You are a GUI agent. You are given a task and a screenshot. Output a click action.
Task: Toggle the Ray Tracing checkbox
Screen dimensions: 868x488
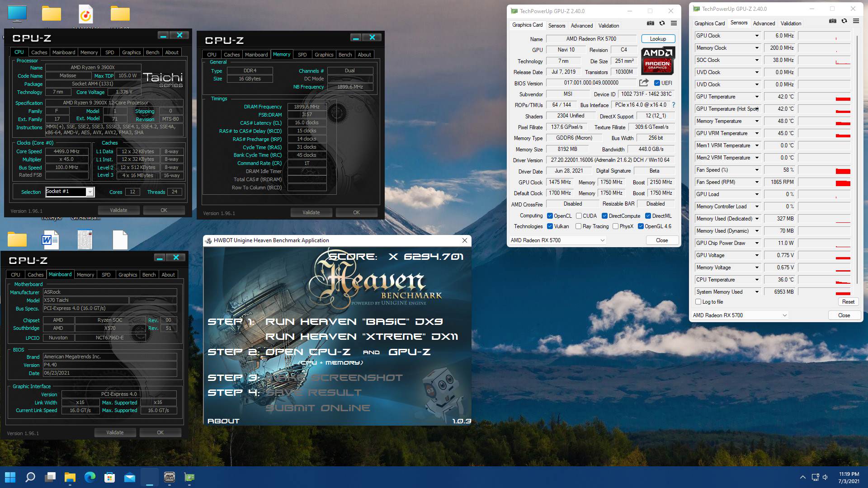point(578,226)
